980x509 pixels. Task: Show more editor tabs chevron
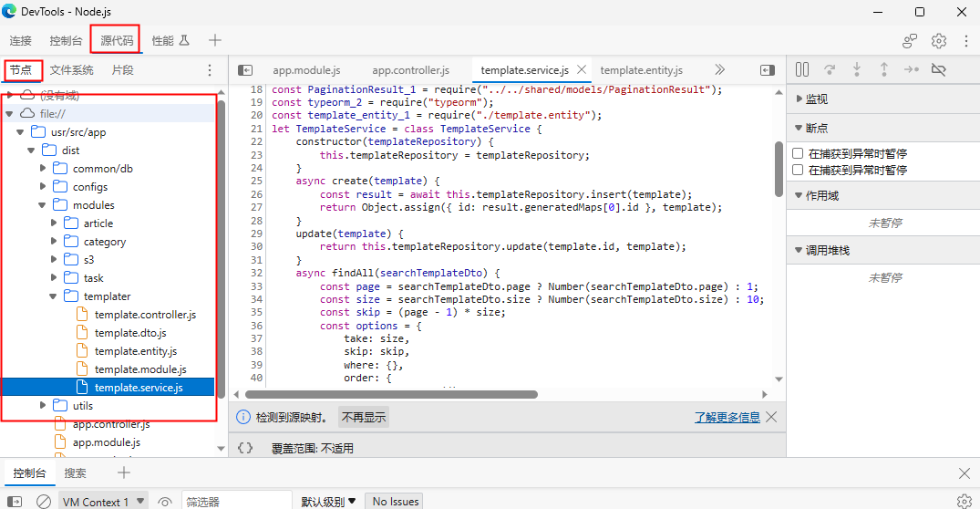point(720,69)
